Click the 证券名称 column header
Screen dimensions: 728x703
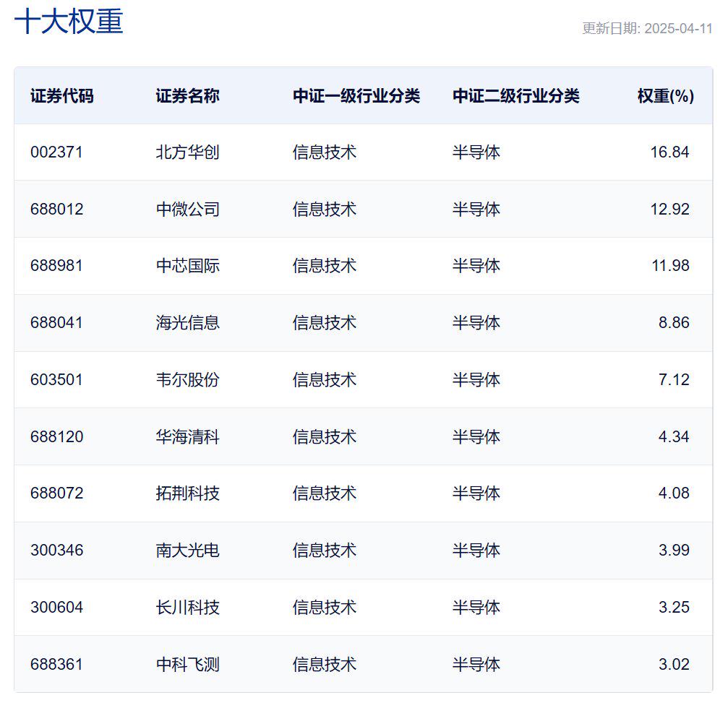(187, 96)
